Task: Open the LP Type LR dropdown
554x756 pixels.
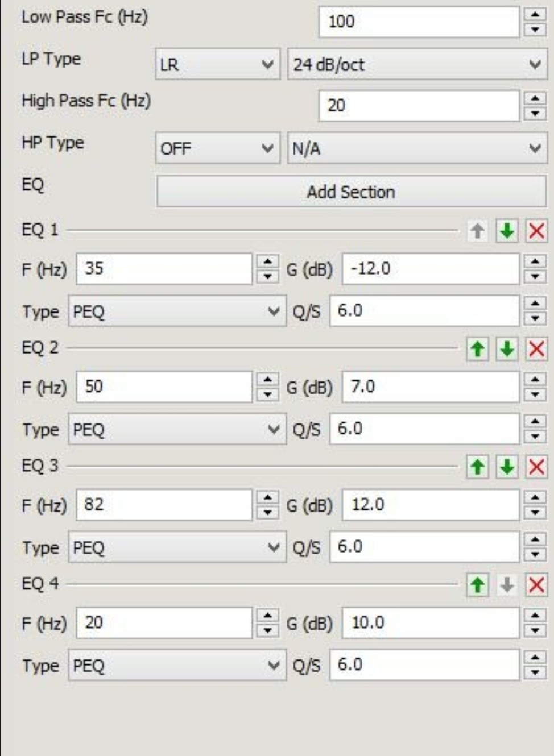Action: click(x=218, y=64)
